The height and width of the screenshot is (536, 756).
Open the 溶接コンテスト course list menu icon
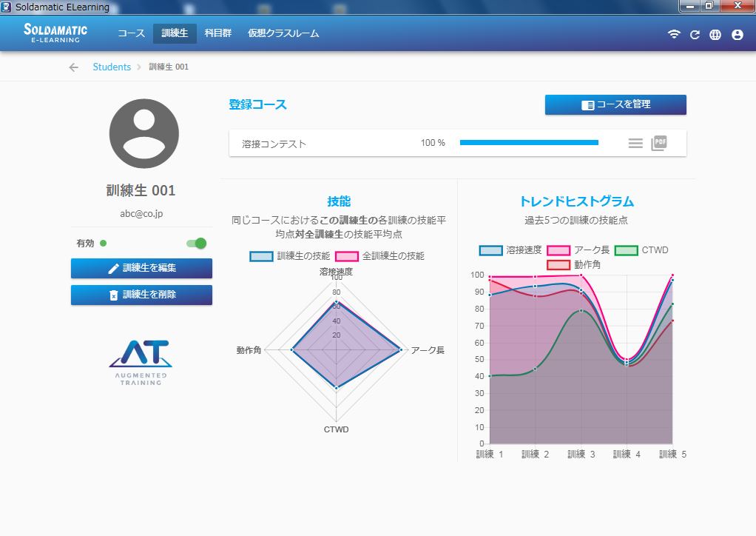pyautogui.click(x=635, y=143)
